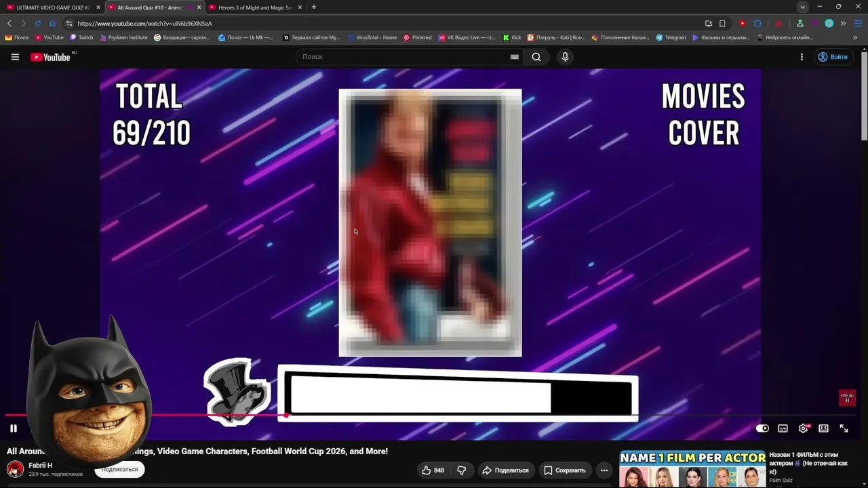Open the YouTube bookmark in bookmarks bar
The width and height of the screenshot is (868, 488).
pyautogui.click(x=50, y=38)
